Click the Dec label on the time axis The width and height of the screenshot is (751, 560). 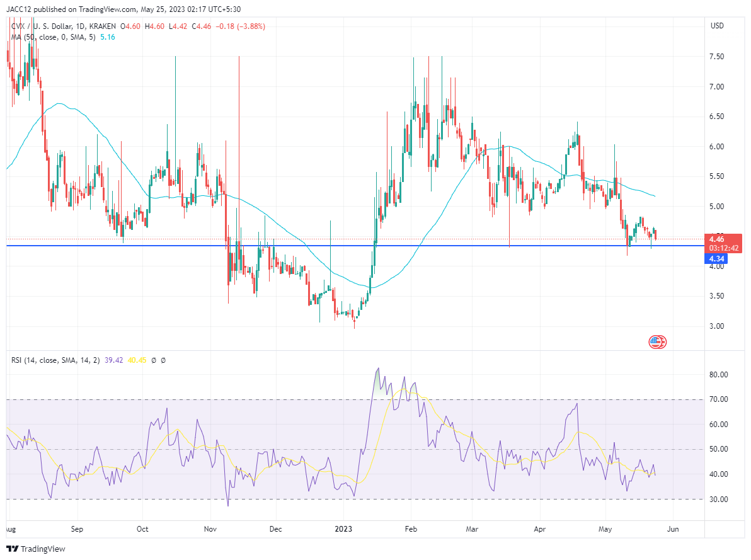(x=275, y=529)
